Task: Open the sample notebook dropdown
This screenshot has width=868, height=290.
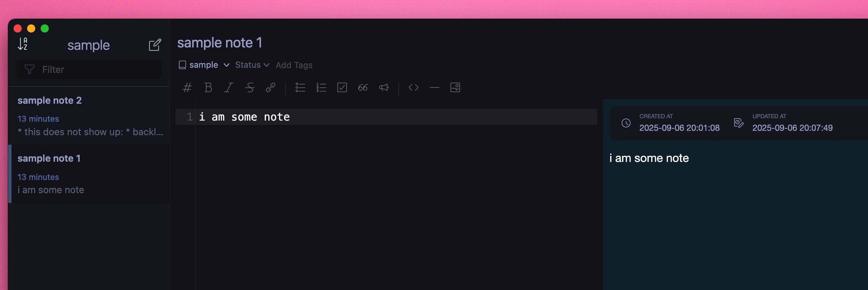Action: click(x=204, y=65)
